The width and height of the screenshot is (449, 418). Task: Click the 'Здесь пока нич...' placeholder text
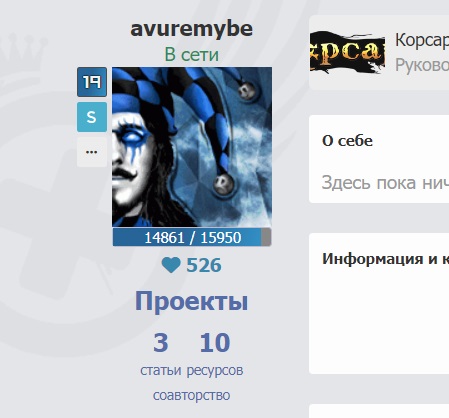385,183
